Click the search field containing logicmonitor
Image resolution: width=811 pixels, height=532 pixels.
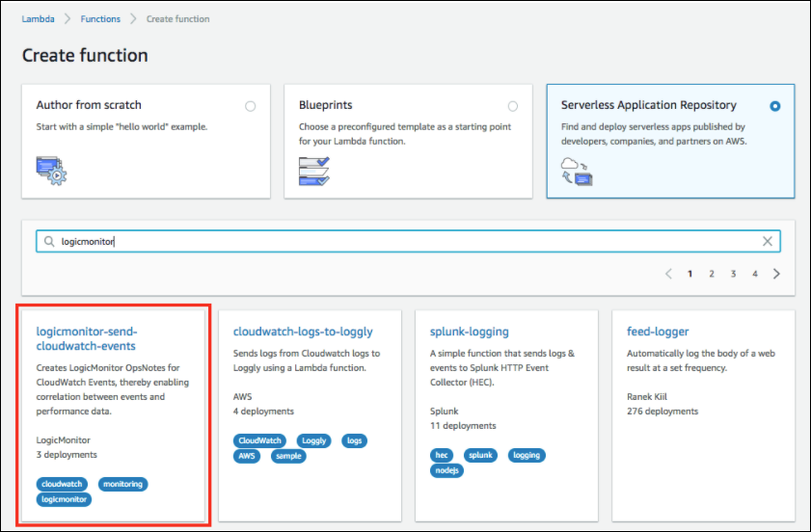click(x=408, y=242)
